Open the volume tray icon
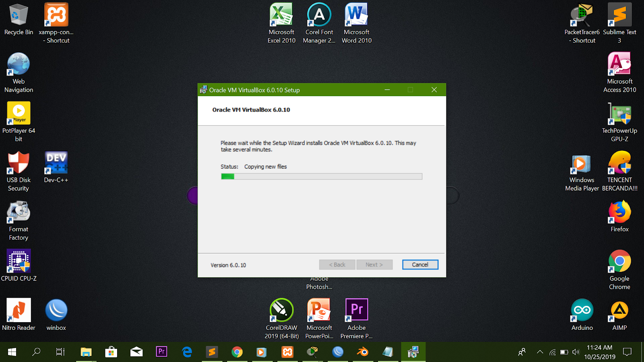 click(576, 352)
